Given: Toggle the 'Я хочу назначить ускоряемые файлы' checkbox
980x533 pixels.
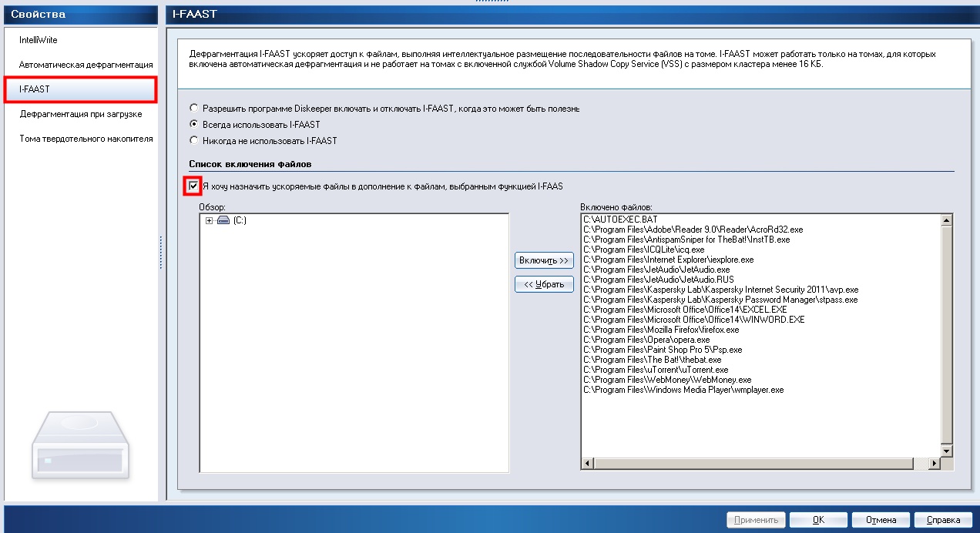Looking at the screenshot, I should (194, 186).
